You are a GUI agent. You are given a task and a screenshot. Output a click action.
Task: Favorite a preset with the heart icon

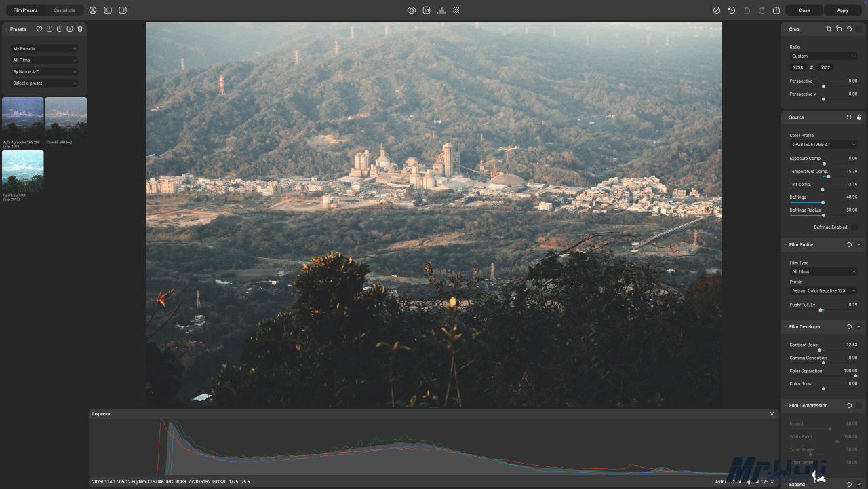39,29
